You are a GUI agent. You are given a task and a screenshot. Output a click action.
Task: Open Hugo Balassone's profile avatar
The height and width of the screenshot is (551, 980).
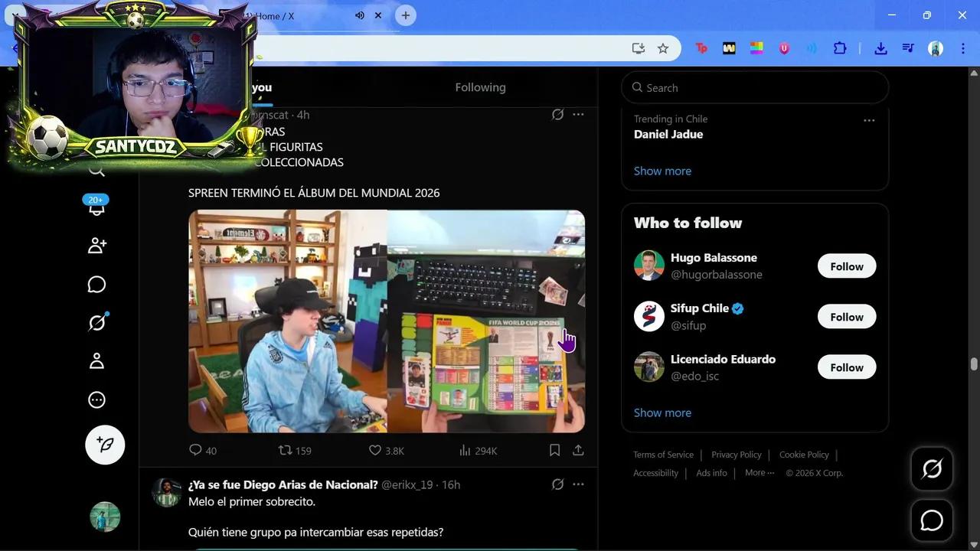648,266
